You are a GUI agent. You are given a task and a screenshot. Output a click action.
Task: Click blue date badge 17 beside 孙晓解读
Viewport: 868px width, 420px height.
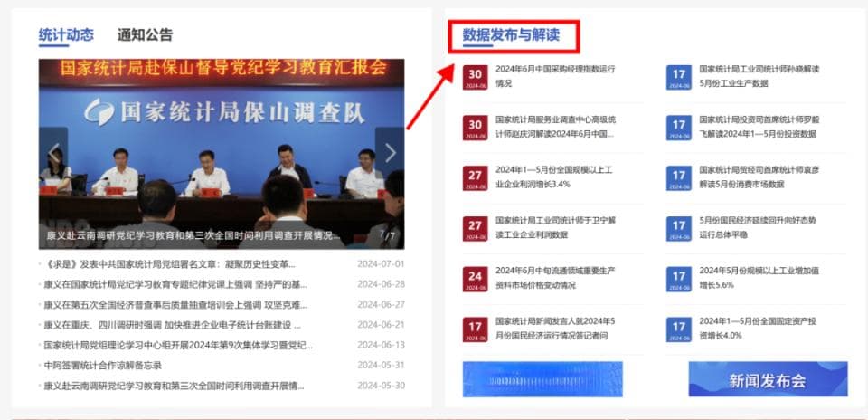pos(679,77)
